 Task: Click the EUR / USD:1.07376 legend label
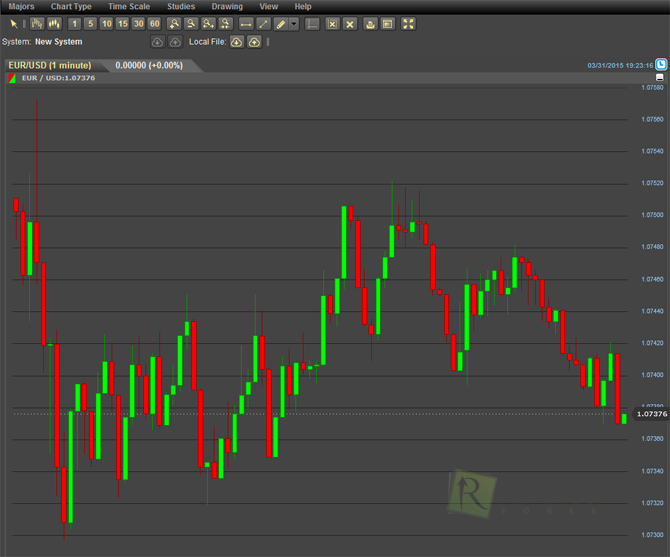click(x=58, y=78)
